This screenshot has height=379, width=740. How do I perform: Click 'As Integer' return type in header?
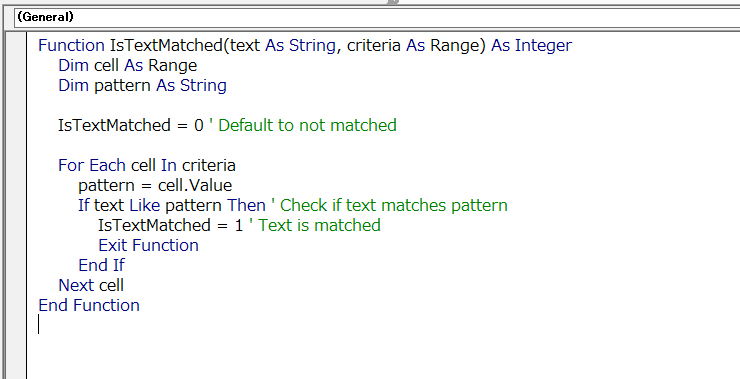(531, 45)
